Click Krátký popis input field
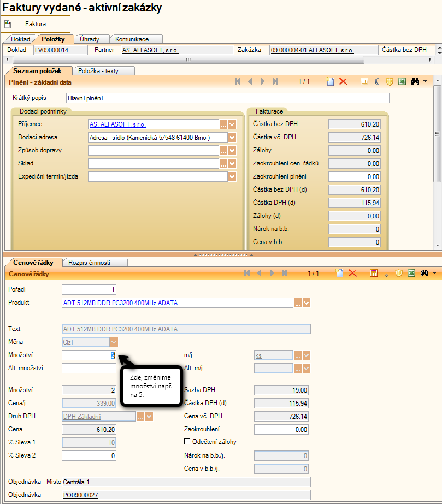 point(227,98)
